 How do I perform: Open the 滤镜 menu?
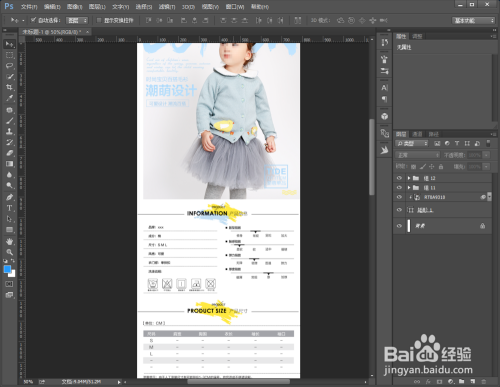[x=167, y=7]
